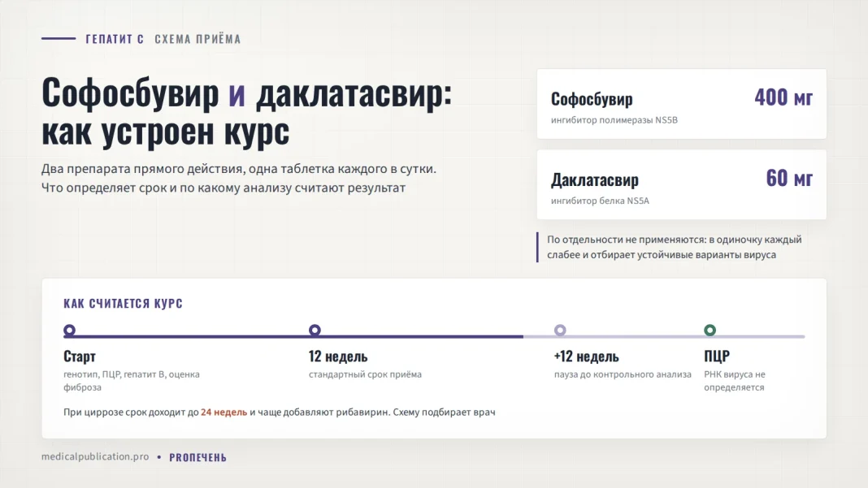Click the 12 недель timeline marker circle

(x=315, y=330)
